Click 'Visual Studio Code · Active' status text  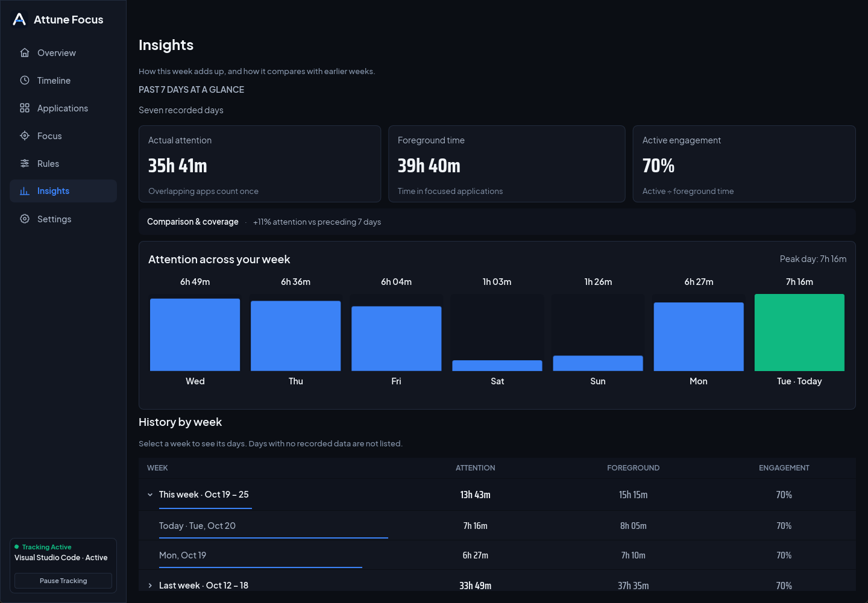pyautogui.click(x=61, y=558)
